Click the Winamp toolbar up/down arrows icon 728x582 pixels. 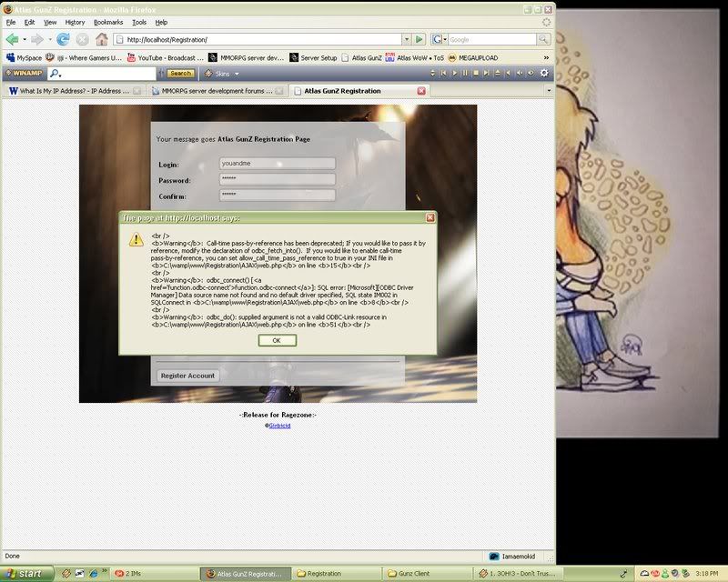[432, 74]
